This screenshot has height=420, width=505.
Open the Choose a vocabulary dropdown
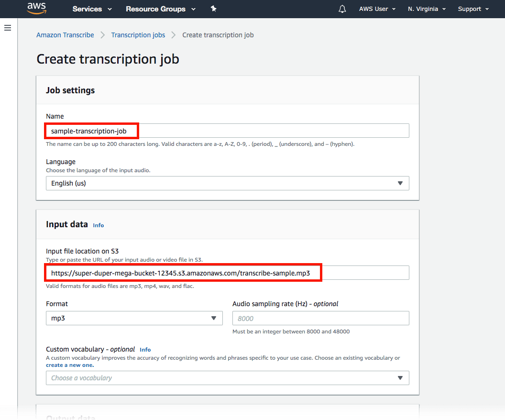227,378
